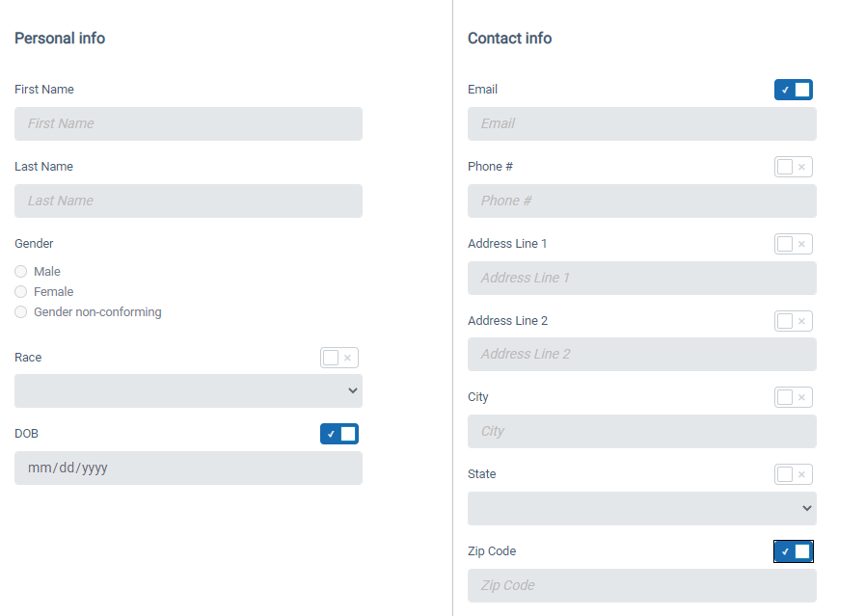Click into the First Name field
865x616 pixels.
pyautogui.click(x=189, y=123)
